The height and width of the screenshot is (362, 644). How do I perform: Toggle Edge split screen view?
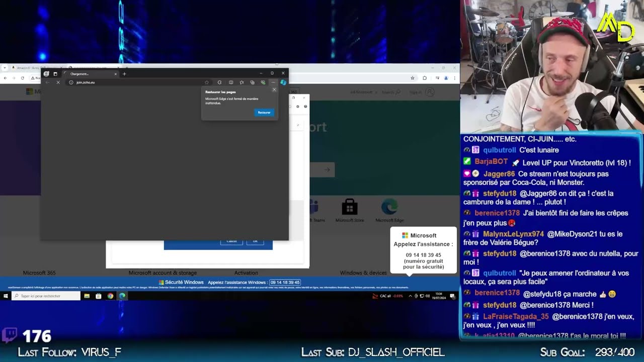point(231,82)
